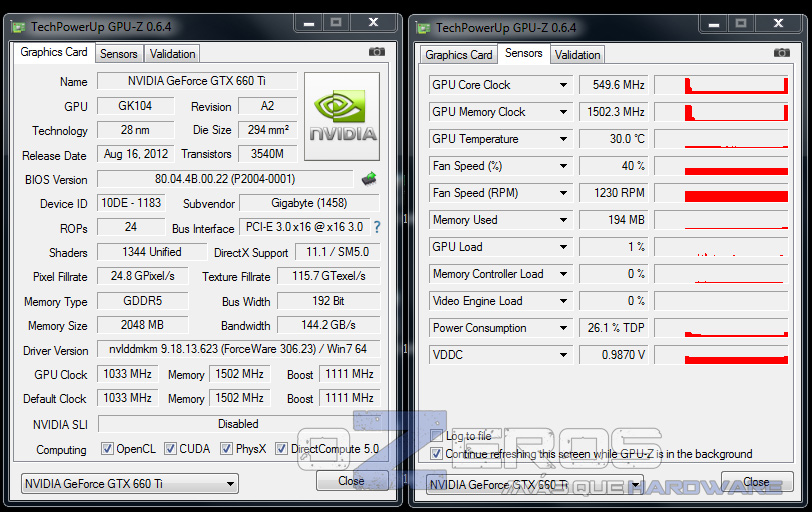812x512 pixels.
Task: Switch to Validation tab in left window
Action: tap(173, 54)
